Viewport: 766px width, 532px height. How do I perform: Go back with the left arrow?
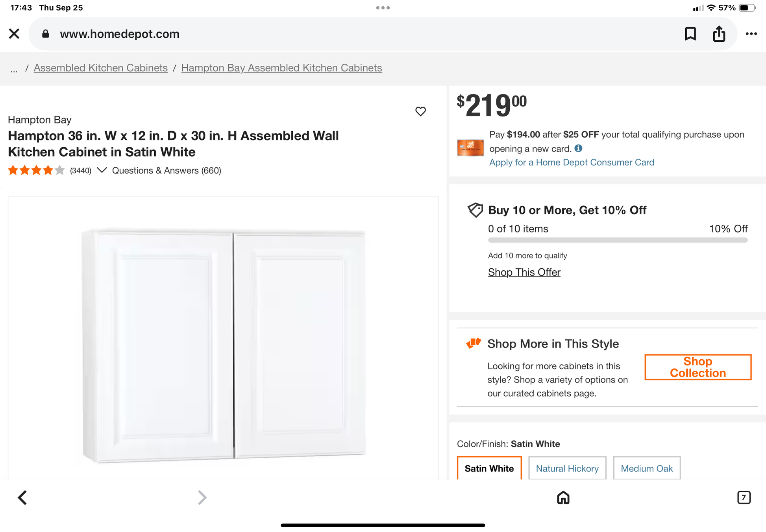(x=22, y=497)
